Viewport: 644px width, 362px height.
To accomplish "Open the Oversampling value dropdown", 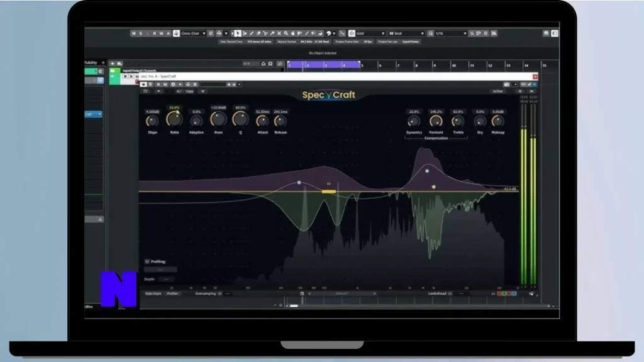I will click(x=228, y=293).
